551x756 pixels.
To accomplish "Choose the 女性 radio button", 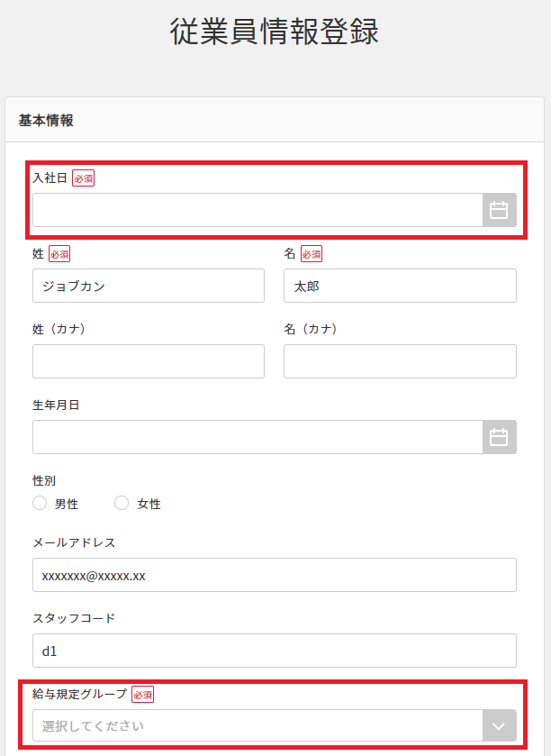I will coord(122,504).
